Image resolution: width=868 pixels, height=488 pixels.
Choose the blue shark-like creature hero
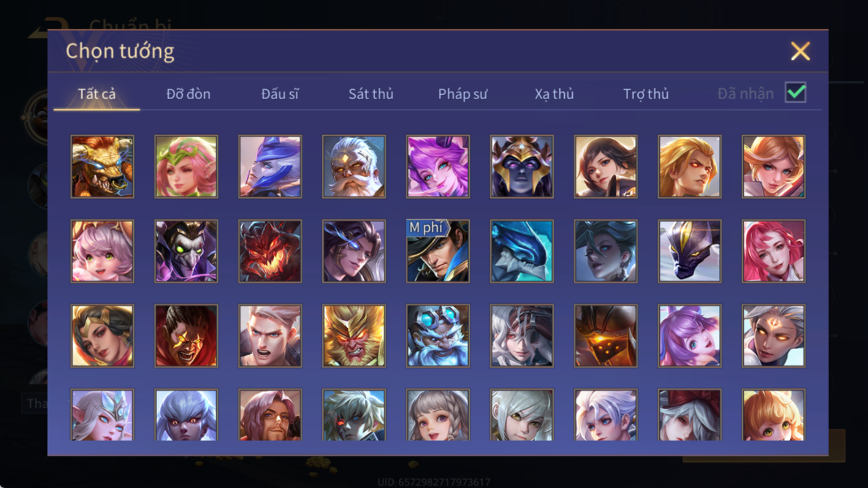coord(522,251)
